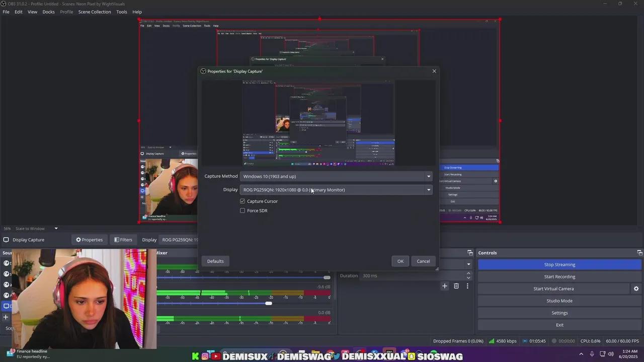This screenshot has height=362, width=644.
Task: Click Dropped Frames status text
Action: coord(458,341)
